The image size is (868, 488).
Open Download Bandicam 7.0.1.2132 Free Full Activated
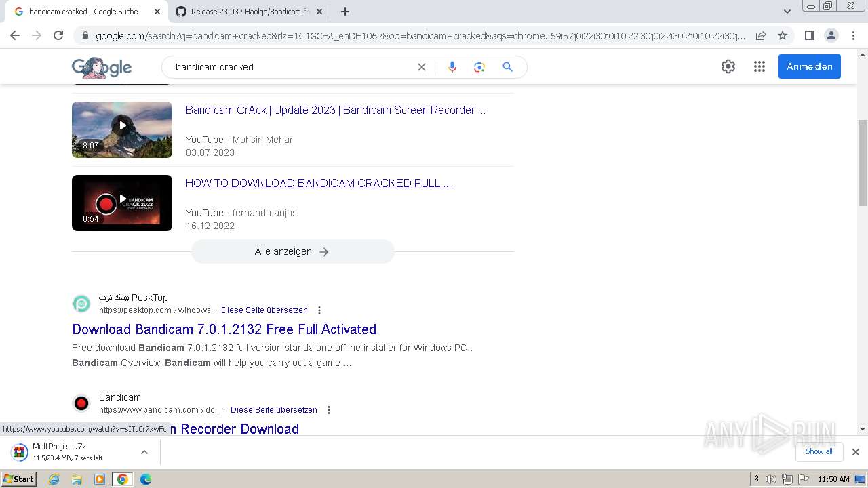pos(224,329)
